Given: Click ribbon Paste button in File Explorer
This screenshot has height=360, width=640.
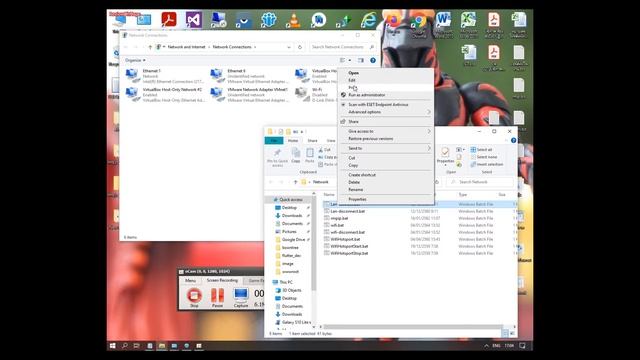Looking at the screenshot, I should point(310,156).
